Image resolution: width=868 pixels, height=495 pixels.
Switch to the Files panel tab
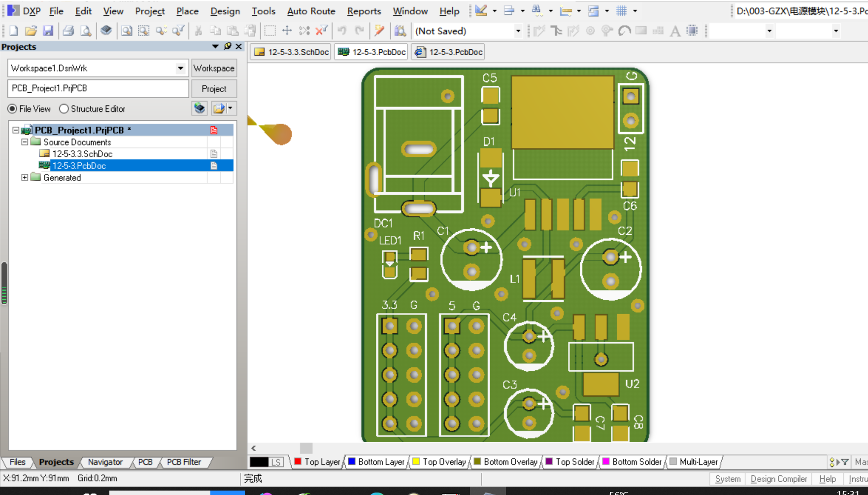tap(17, 462)
